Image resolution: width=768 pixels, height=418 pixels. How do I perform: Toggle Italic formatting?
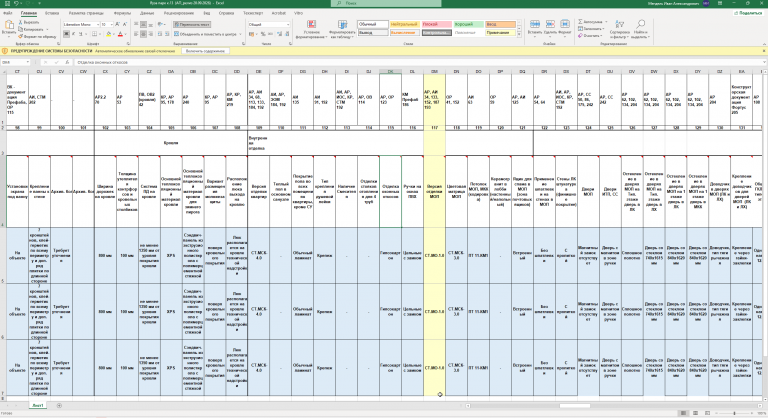tap(73, 34)
